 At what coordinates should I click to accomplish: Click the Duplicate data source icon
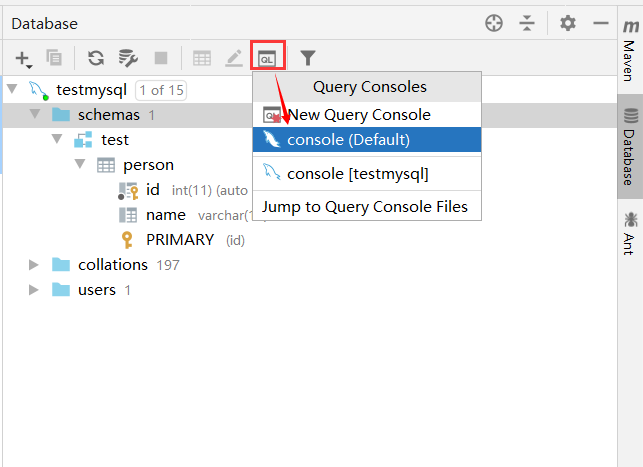54,58
